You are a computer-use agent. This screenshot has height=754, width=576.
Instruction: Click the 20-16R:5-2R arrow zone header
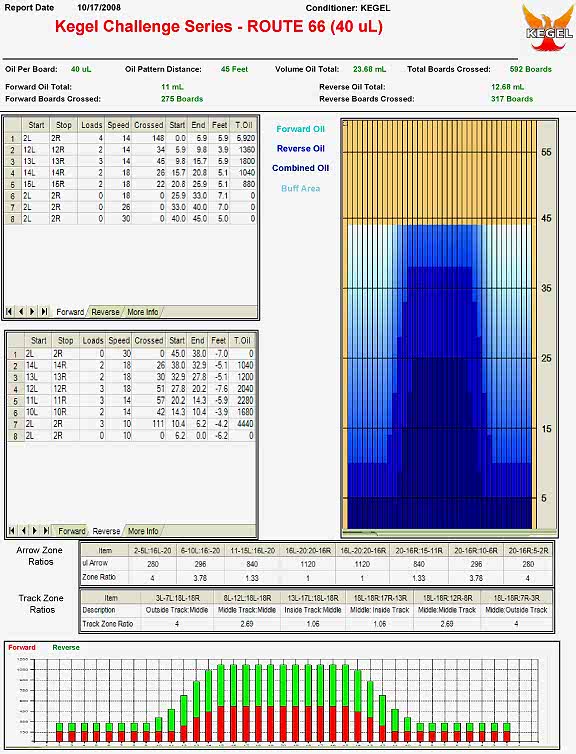point(528,551)
